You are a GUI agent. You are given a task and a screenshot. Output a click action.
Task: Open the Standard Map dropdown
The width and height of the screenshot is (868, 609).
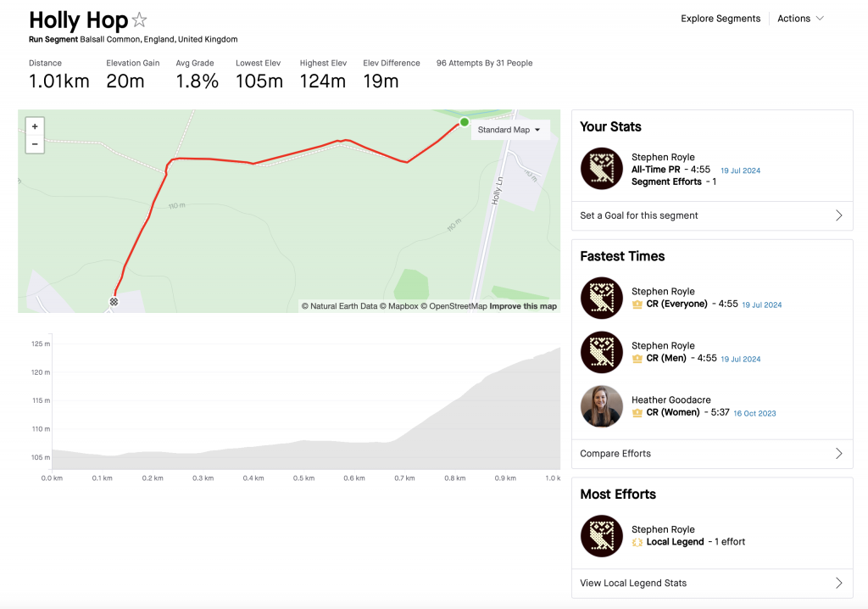coord(509,130)
